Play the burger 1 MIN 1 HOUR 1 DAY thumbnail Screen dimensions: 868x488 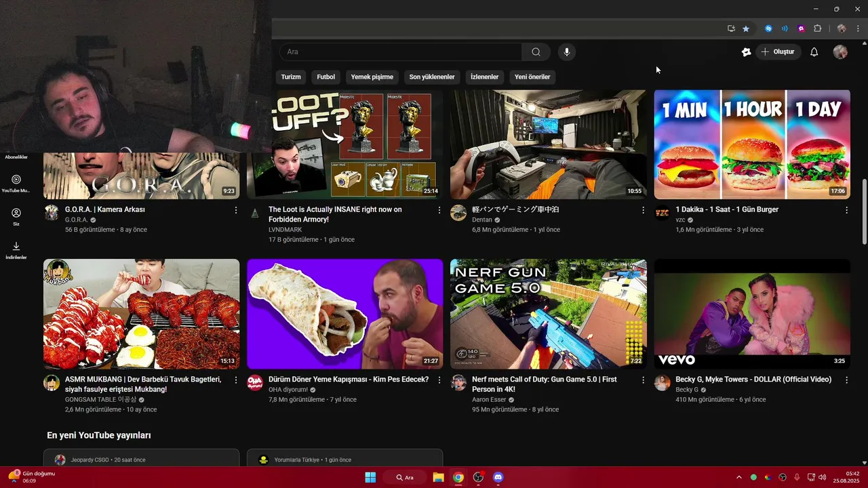tap(752, 144)
